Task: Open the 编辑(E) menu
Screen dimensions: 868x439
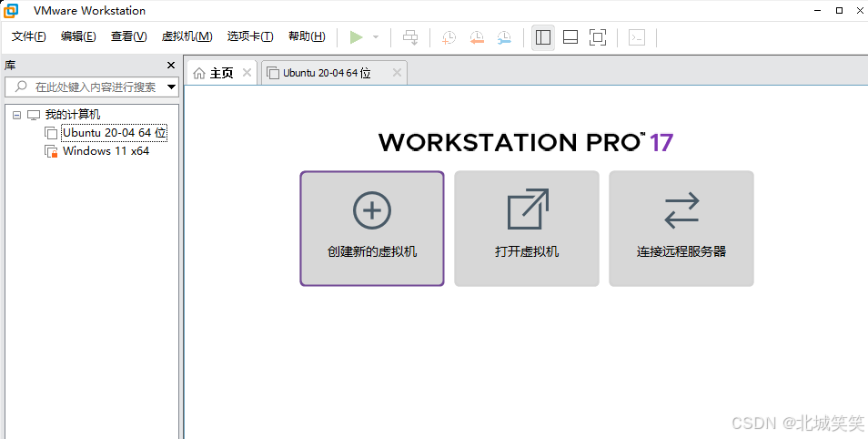Action: pos(78,36)
